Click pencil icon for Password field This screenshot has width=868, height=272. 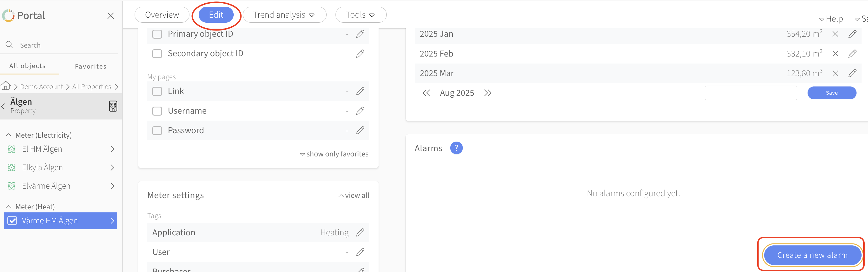click(x=360, y=130)
